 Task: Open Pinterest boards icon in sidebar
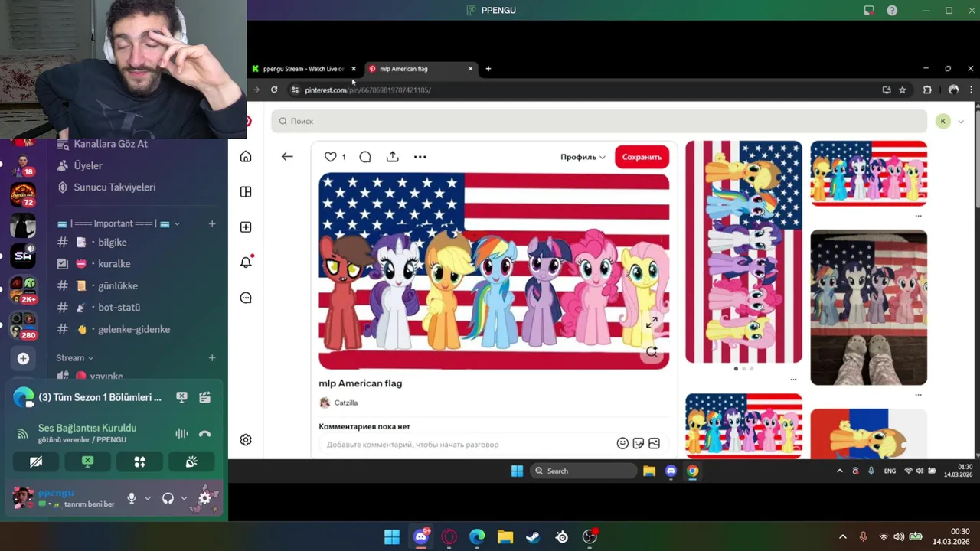(246, 192)
